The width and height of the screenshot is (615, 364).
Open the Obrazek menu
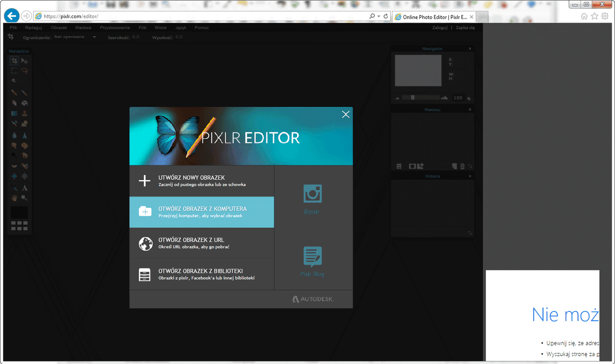[x=59, y=27]
